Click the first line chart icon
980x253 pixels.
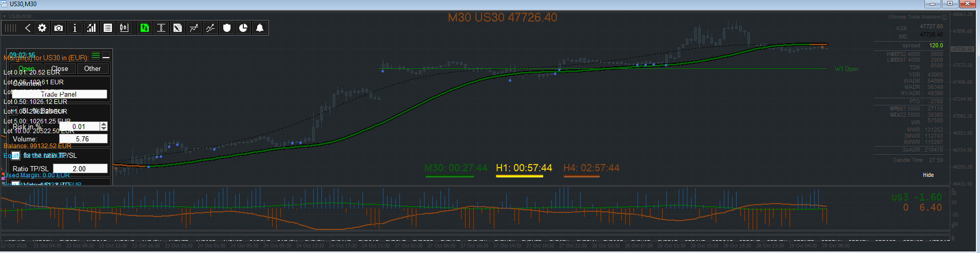[x=194, y=28]
